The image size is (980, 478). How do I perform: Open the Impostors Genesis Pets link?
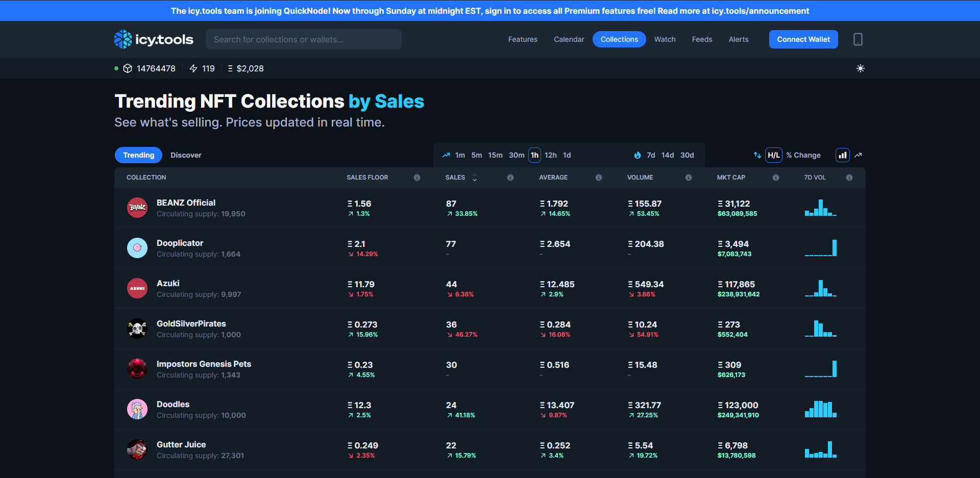click(x=204, y=364)
